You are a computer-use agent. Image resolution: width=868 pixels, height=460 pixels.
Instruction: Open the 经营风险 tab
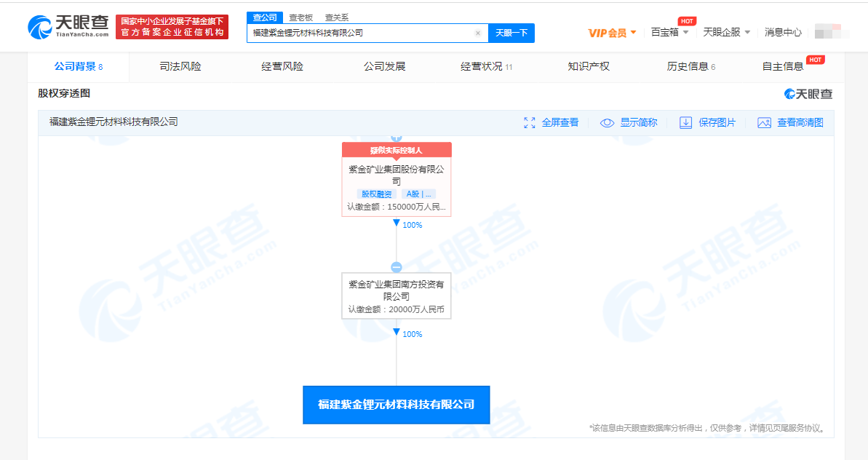click(x=282, y=66)
